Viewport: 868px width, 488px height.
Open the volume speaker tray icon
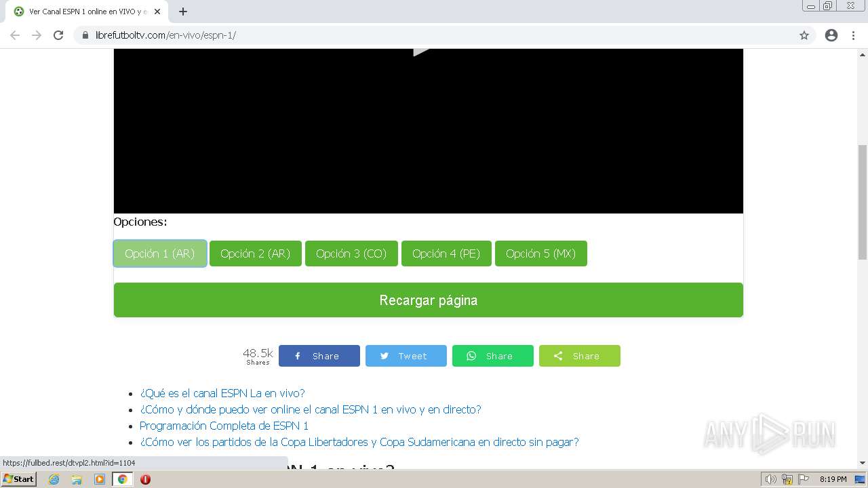tap(771, 479)
